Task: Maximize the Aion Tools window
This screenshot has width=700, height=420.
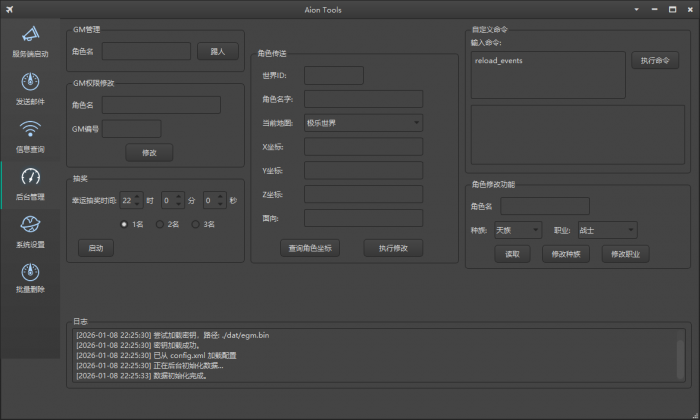Action: (x=672, y=9)
